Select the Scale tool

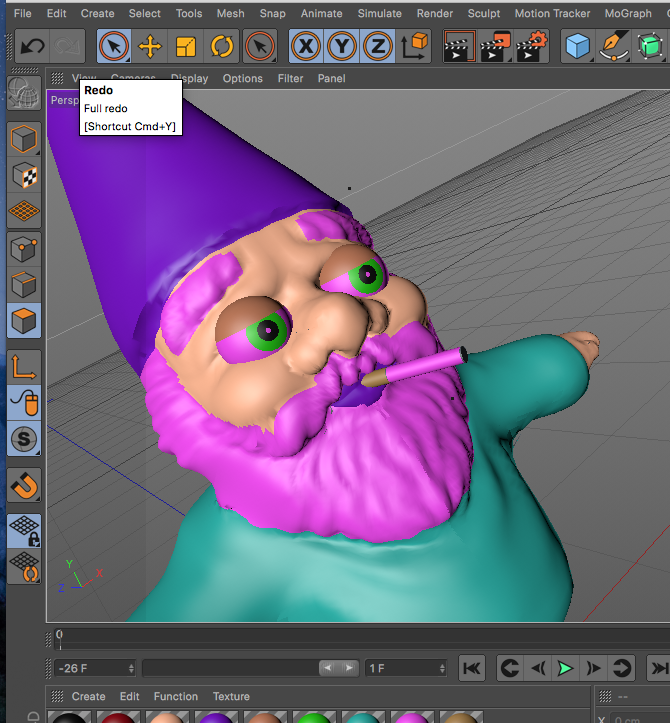[x=186, y=46]
